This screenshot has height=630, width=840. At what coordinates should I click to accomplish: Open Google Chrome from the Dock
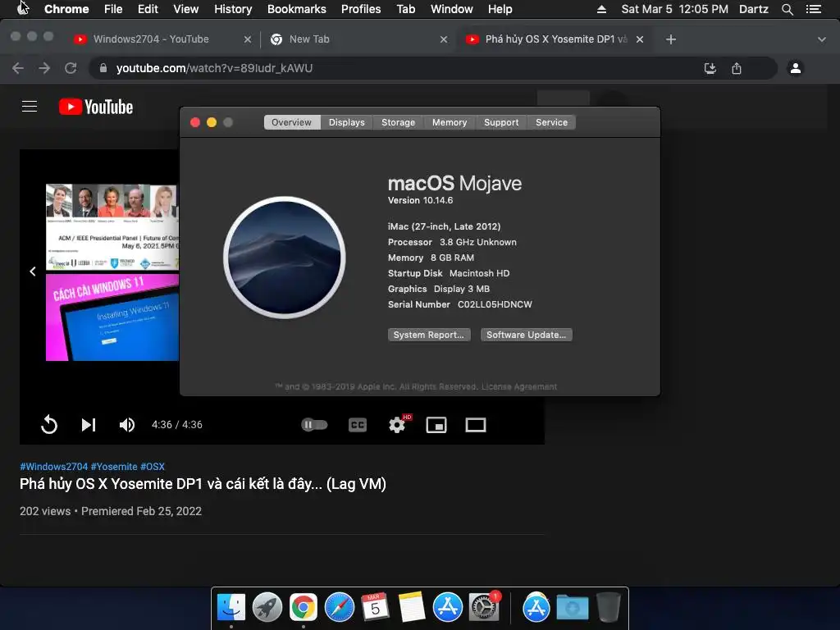point(304,607)
